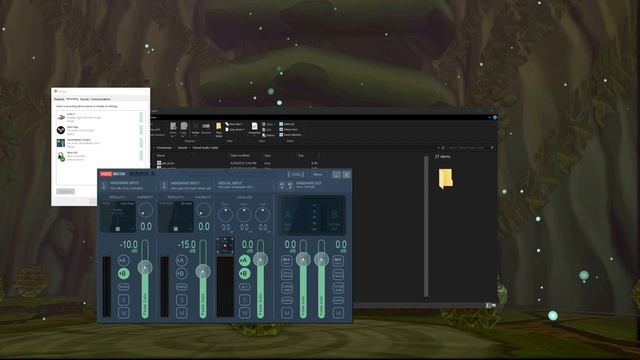
Task: Sort files by Date modified column
Action: tap(240, 156)
